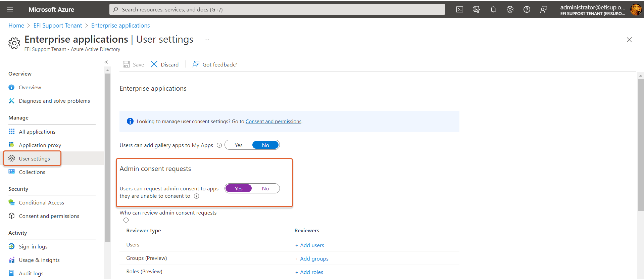Image resolution: width=644 pixels, height=279 pixels.
Task: Open portal settings gear in header
Action: pyautogui.click(x=510, y=9)
